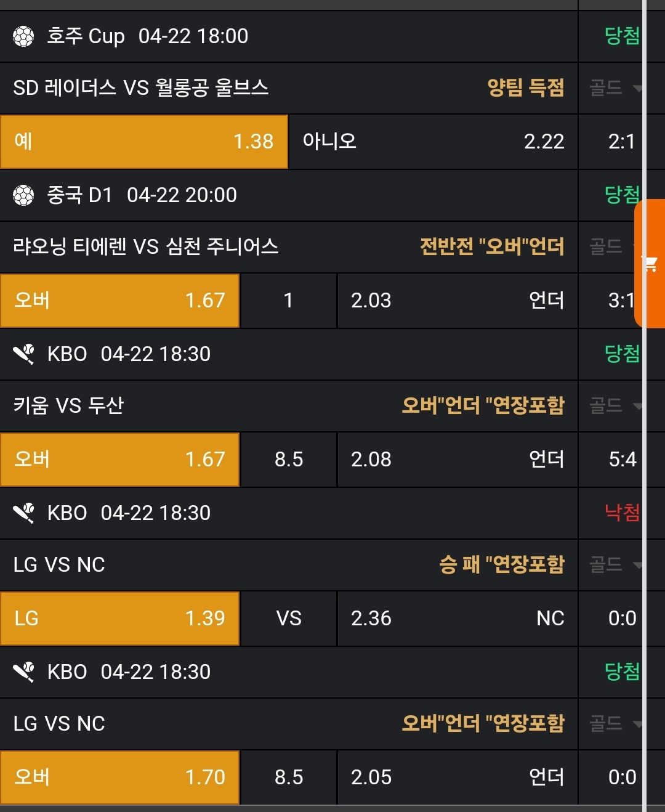Select the 중국 D1 04-22 20:00 league header
Image resolution: width=665 pixels, height=812 pixels.
142,195
